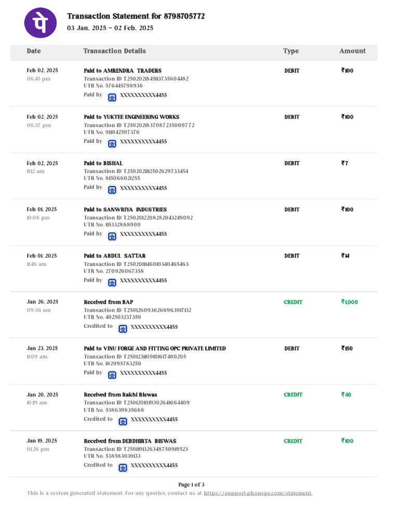Click bank icon in DEBDHIRTA BISWAS row
This screenshot has height=532, width=399.
[123, 468]
